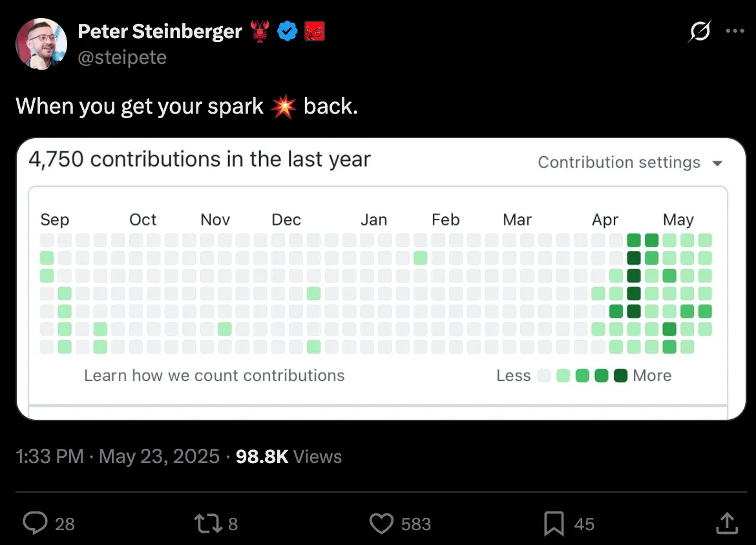Viewport: 756px width, 545px height.
Task: Open the Contribution settings dropdown
Action: coord(630,163)
